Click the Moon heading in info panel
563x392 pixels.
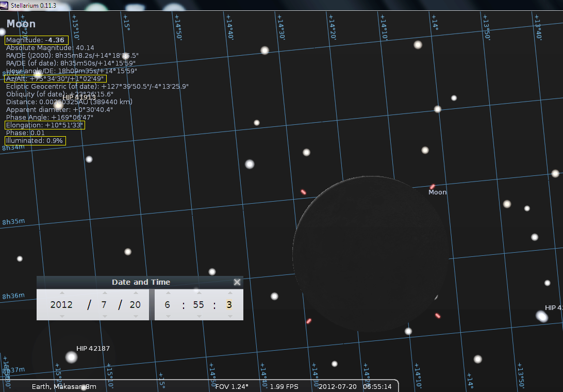click(21, 24)
